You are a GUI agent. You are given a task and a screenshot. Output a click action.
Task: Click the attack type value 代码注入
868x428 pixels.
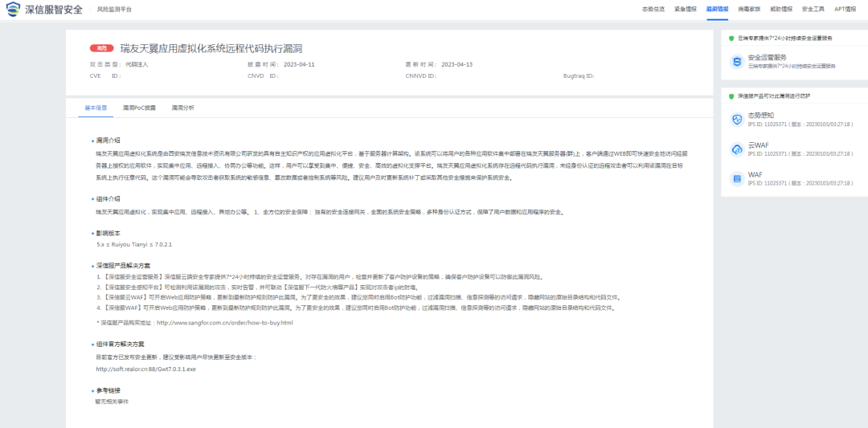tap(137, 65)
